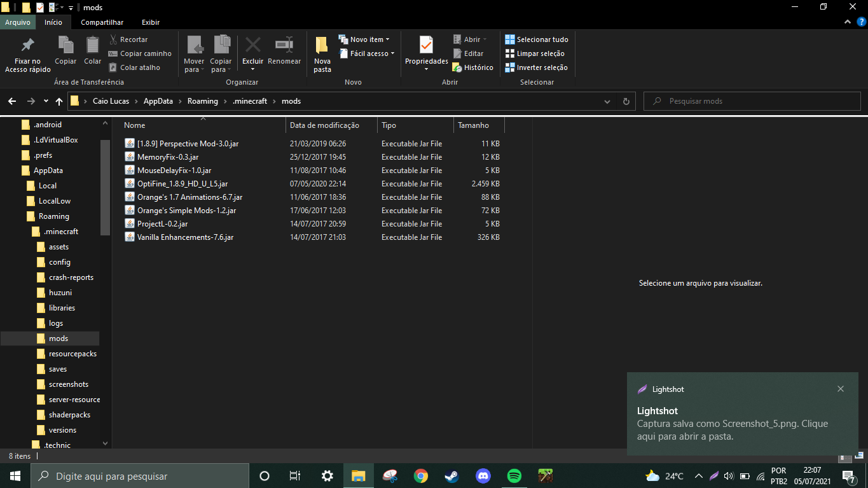Click the Copiar ribbon button
This screenshot has height=488, width=868.
point(65,51)
